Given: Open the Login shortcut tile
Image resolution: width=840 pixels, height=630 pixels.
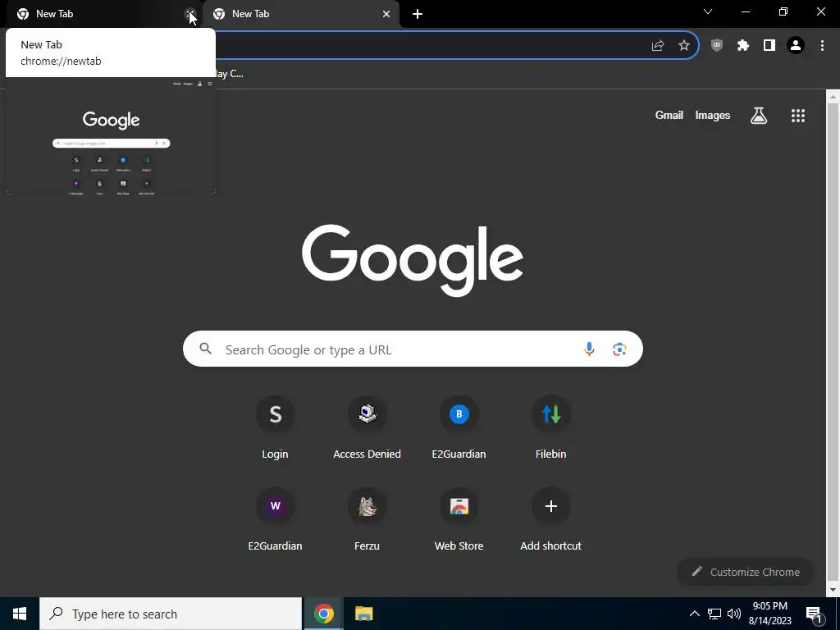Looking at the screenshot, I should (275, 428).
